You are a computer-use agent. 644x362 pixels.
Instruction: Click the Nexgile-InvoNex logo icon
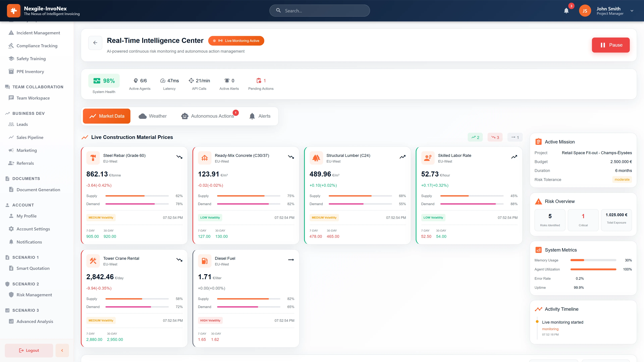point(13,11)
